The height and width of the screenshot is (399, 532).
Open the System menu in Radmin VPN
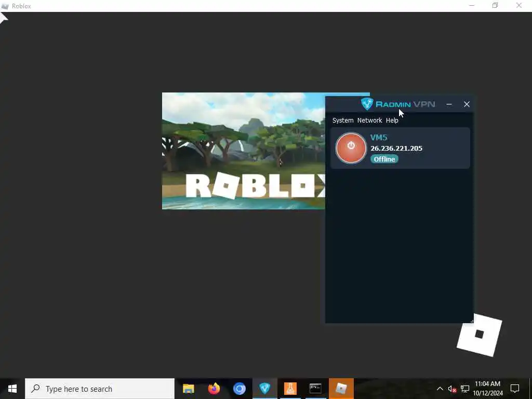343,121
